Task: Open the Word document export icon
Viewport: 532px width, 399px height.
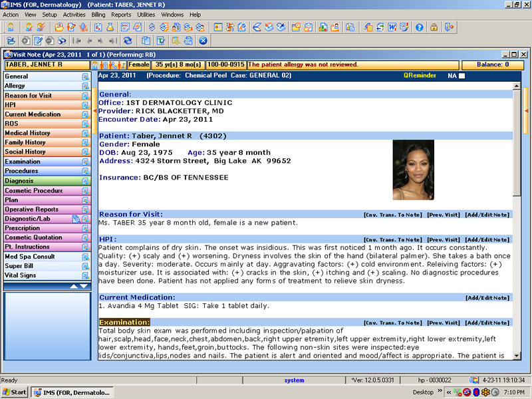Action: tap(392, 27)
